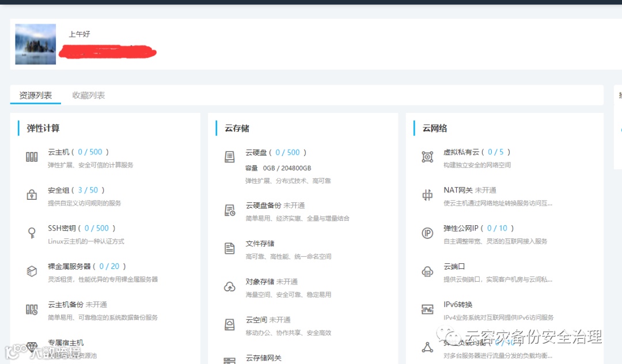
Task: Click the 弹性计算 section heading
Action: (x=43, y=128)
